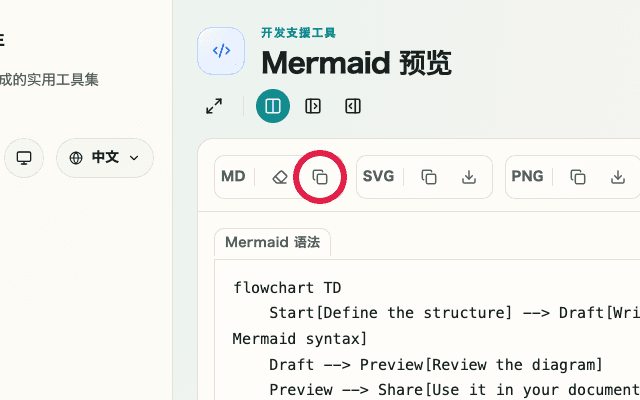Click the fullscreen expand arrows icon
The width and height of the screenshot is (640, 400).
(214, 106)
